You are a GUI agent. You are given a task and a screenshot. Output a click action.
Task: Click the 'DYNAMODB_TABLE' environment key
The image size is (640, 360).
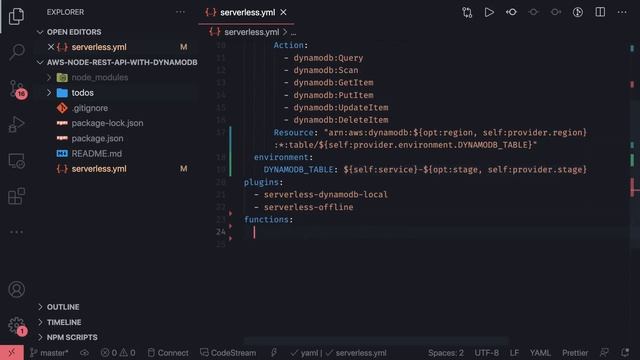click(x=298, y=169)
